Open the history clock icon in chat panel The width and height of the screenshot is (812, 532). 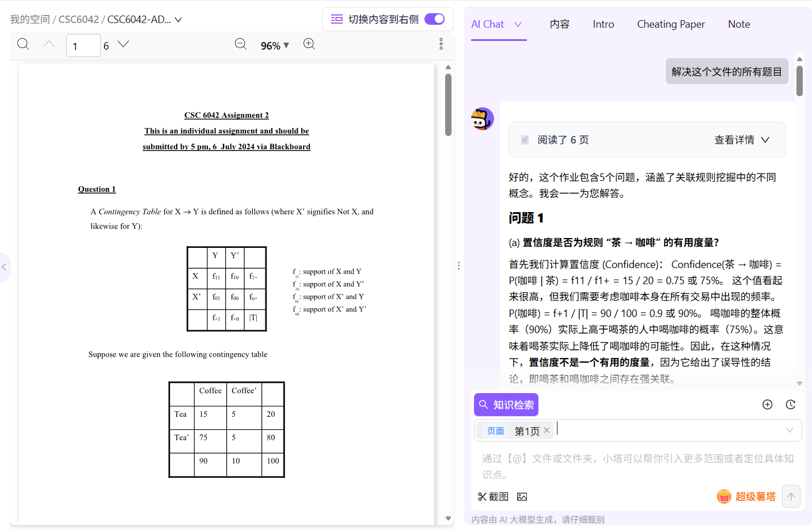(x=790, y=405)
